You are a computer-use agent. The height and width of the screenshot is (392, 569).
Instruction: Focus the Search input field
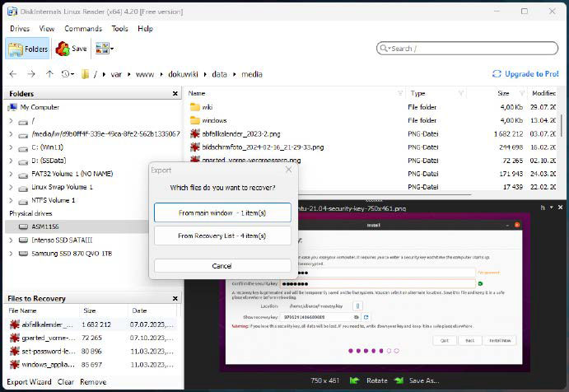(x=468, y=49)
